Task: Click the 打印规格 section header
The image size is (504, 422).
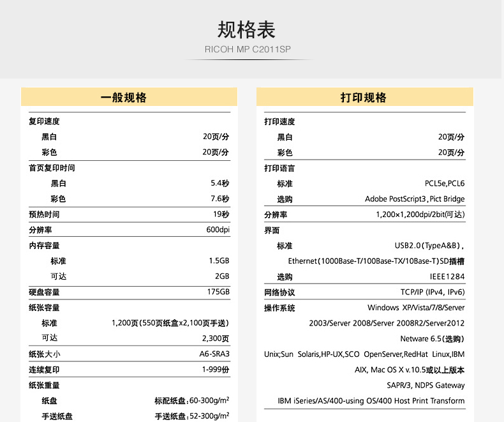Action: coord(364,98)
